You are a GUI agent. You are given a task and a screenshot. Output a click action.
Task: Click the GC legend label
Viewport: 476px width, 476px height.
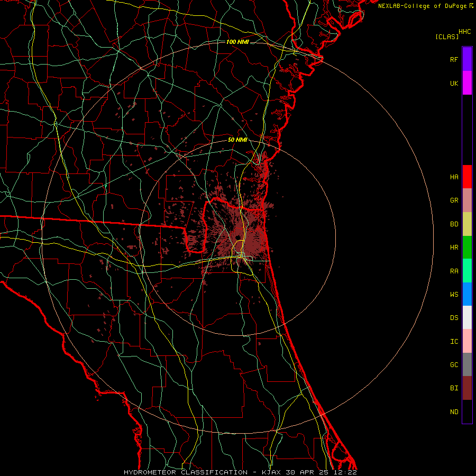454,364
